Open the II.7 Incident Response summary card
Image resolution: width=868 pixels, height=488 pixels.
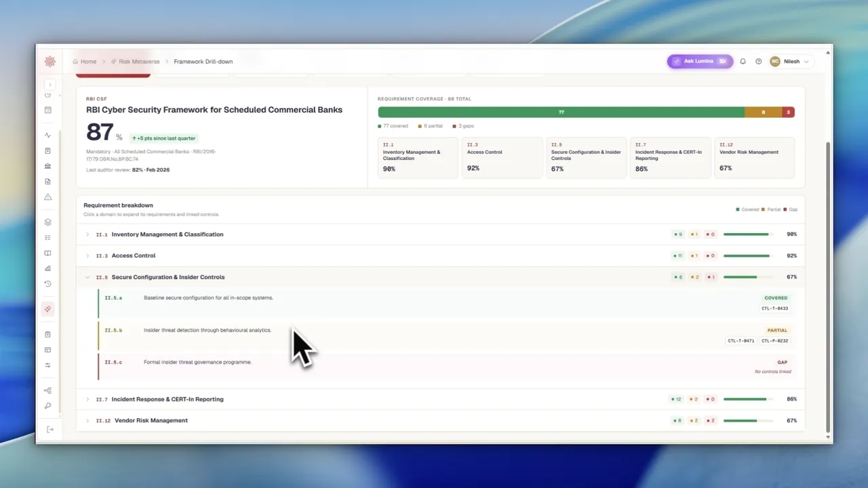(670, 158)
